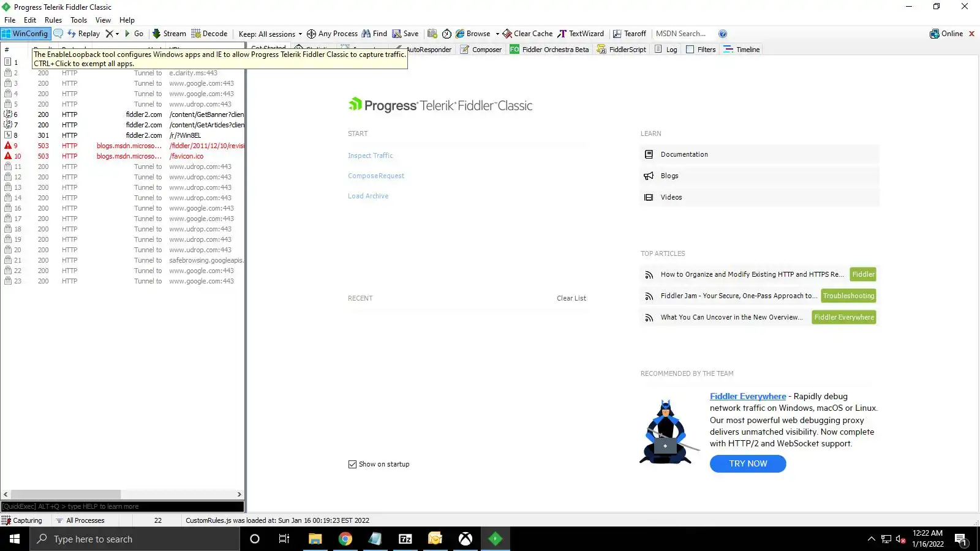Click the Any Process target picker
Image resolution: width=980 pixels, height=551 pixels.
click(332, 34)
